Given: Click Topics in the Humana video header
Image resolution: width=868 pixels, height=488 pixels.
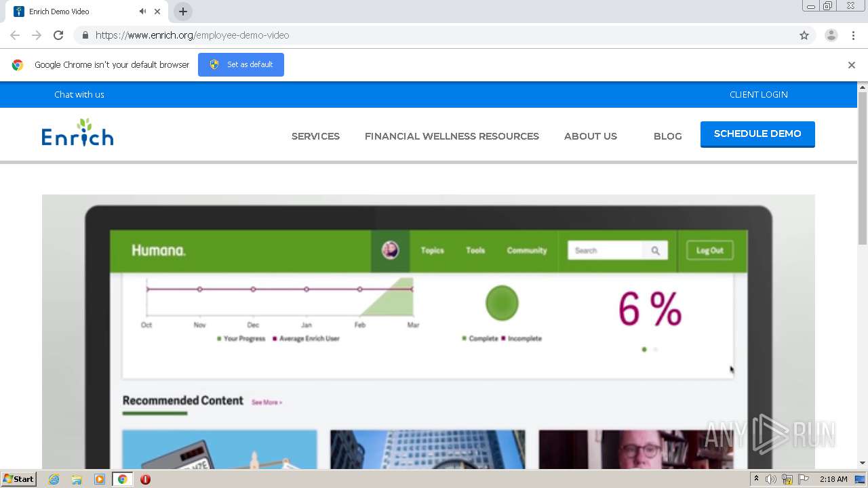Looking at the screenshot, I should [432, 250].
